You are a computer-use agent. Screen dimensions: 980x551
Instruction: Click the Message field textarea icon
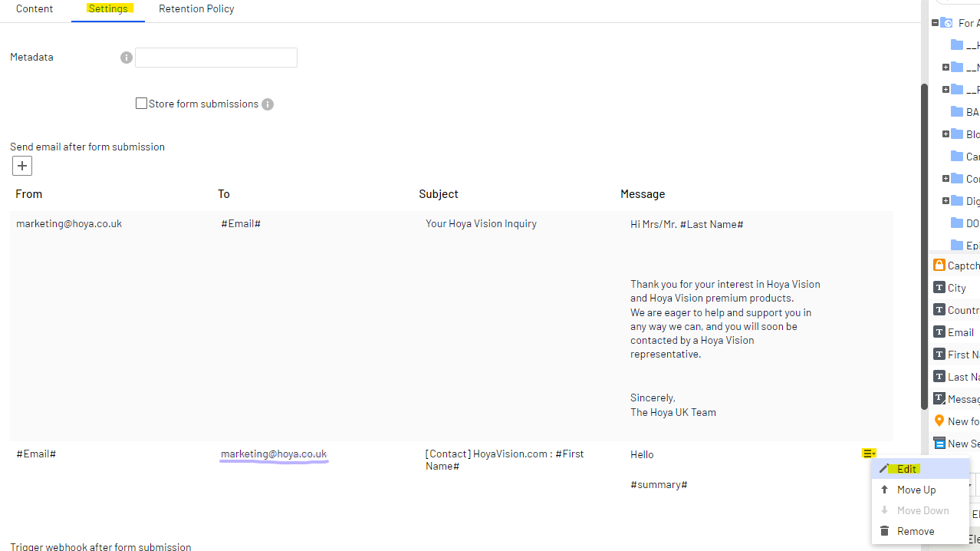click(939, 398)
